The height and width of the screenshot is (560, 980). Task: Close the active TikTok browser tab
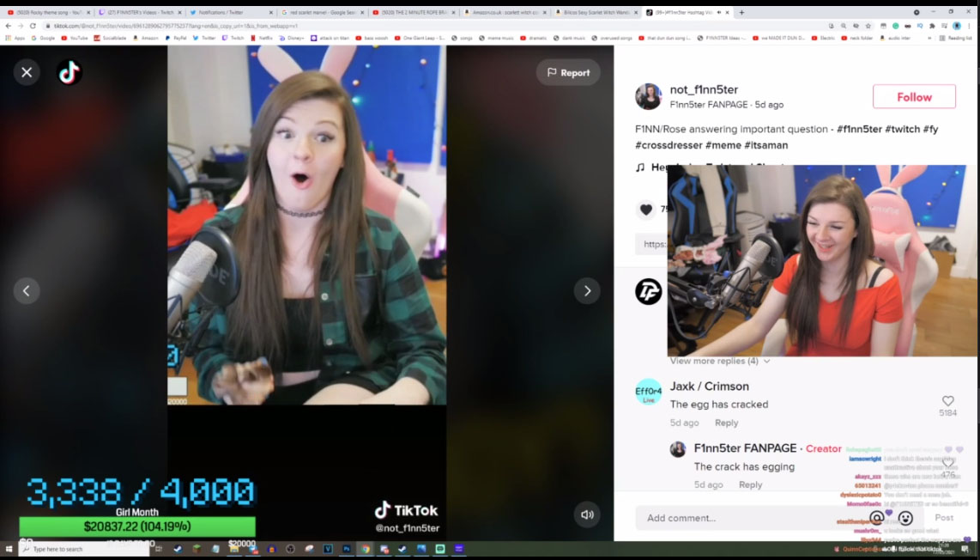[x=727, y=13]
